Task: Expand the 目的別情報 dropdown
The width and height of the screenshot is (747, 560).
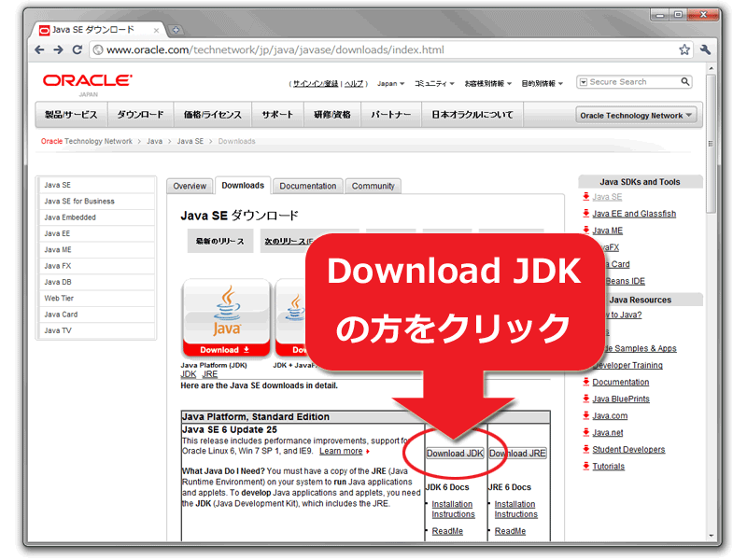Action: (x=542, y=83)
